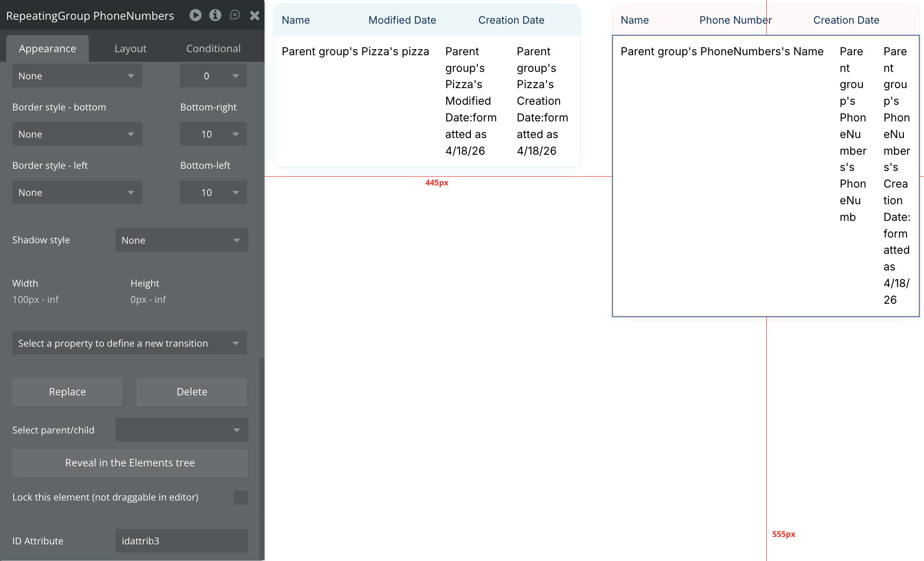Click the Delete button

click(192, 392)
